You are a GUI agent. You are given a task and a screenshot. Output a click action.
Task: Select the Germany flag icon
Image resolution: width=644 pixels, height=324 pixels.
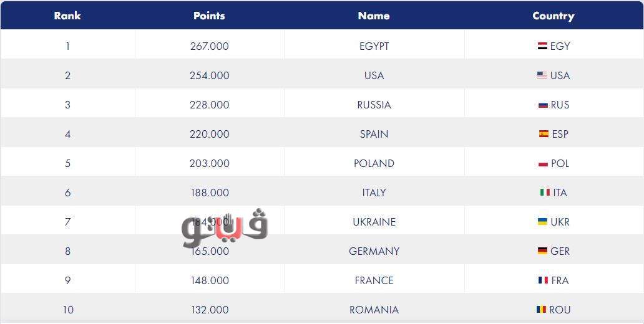(x=542, y=251)
